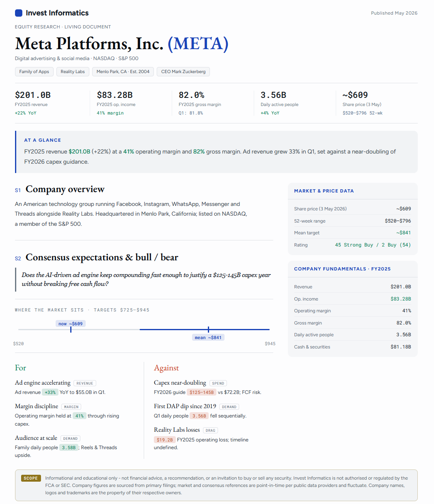The width and height of the screenshot is (434, 504).
Task: Click the $945 high end label
Action: pyautogui.click(x=270, y=344)
